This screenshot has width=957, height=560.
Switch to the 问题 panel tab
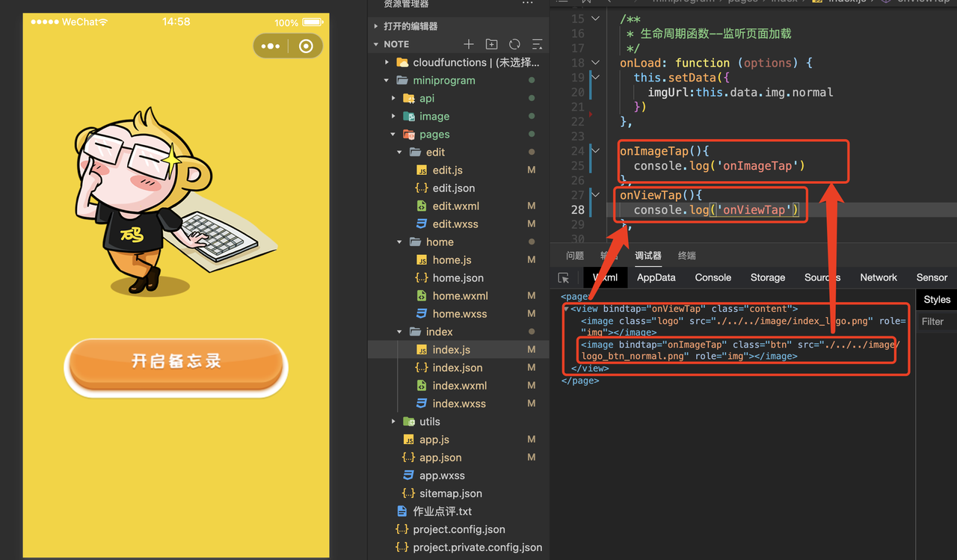click(575, 256)
